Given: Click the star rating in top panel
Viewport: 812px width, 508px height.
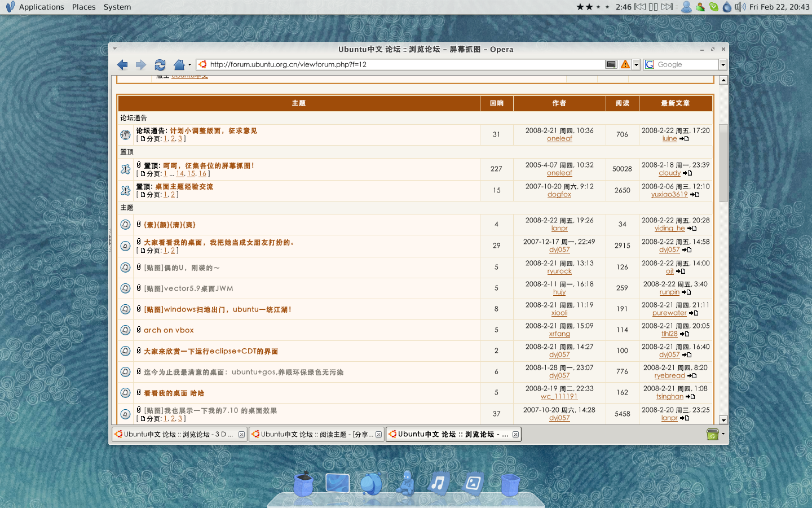Looking at the screenshot, I should (x=593, y=7).
